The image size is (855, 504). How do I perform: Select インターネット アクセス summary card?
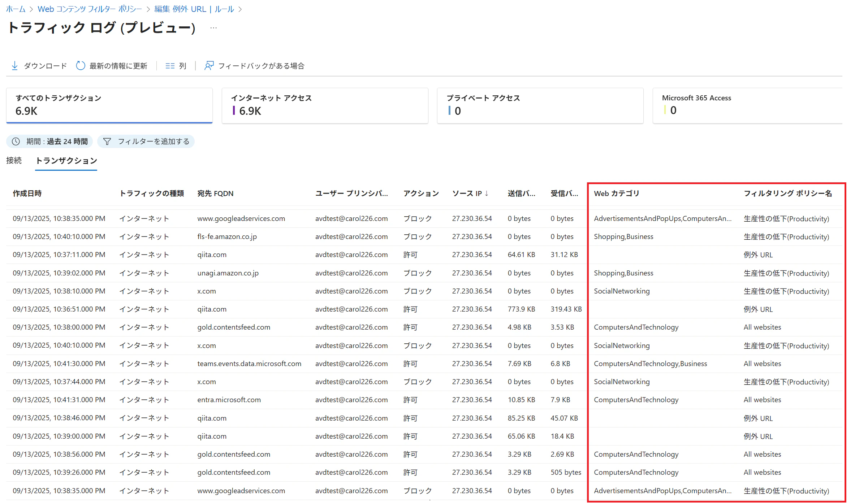[x=325, y=105]
